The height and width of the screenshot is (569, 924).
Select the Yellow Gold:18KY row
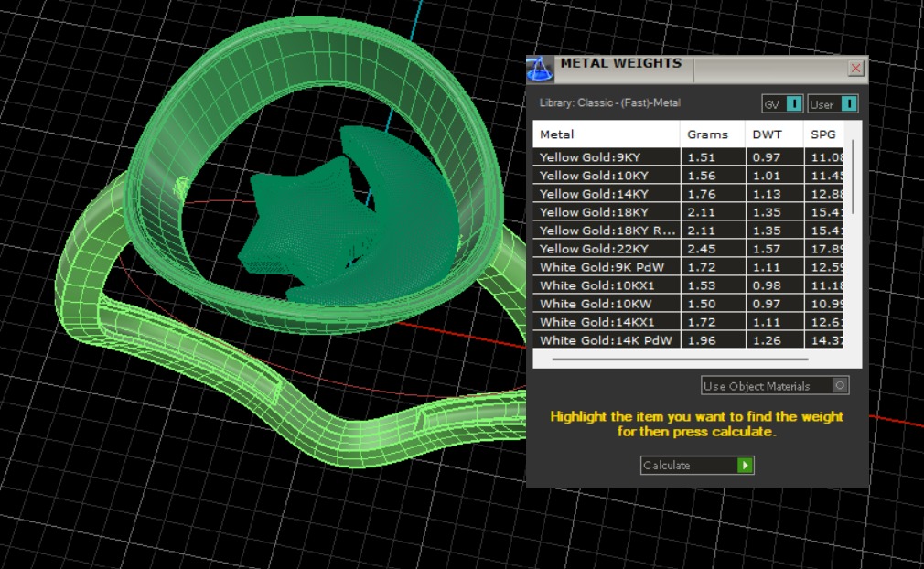(x=688, y=212)
